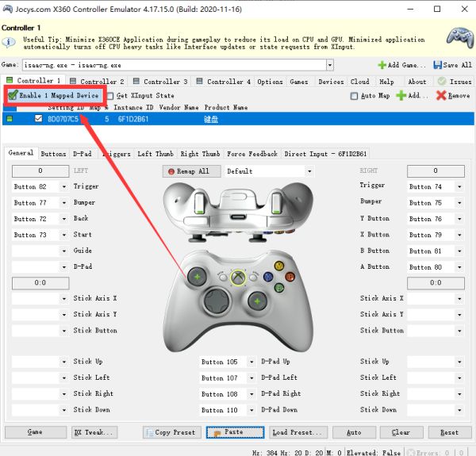Toggle Enable 1 Mapped Device checkbox
The height and width of the screenshot is (456, 476).
pyautogui.click(x=13, y=95)
